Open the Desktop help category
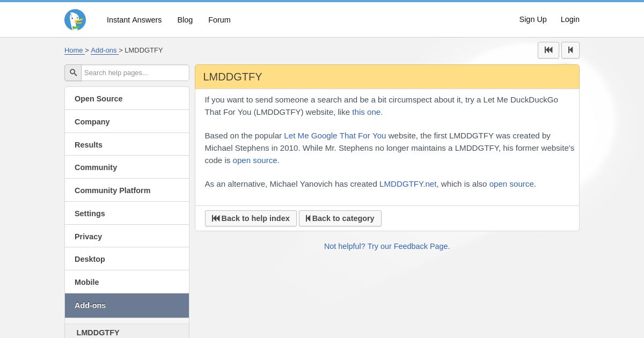The image size is (644, 338). (x=127, y=259)
